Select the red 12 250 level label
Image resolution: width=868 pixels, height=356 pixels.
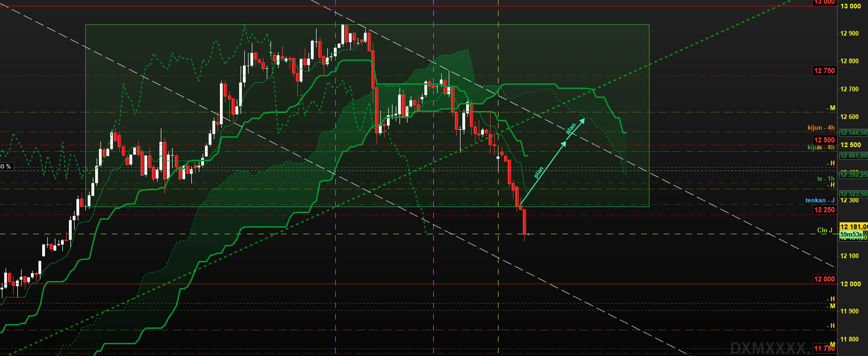(824, 210)
